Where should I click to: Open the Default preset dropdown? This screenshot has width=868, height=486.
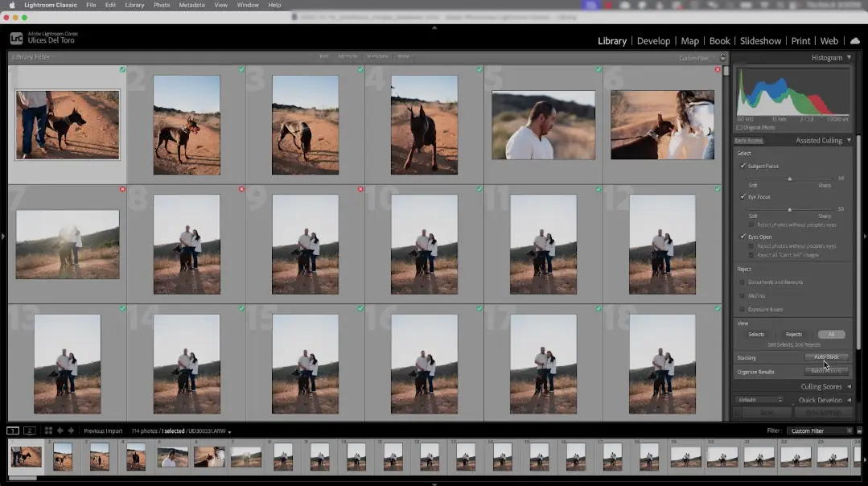[759, 400]
